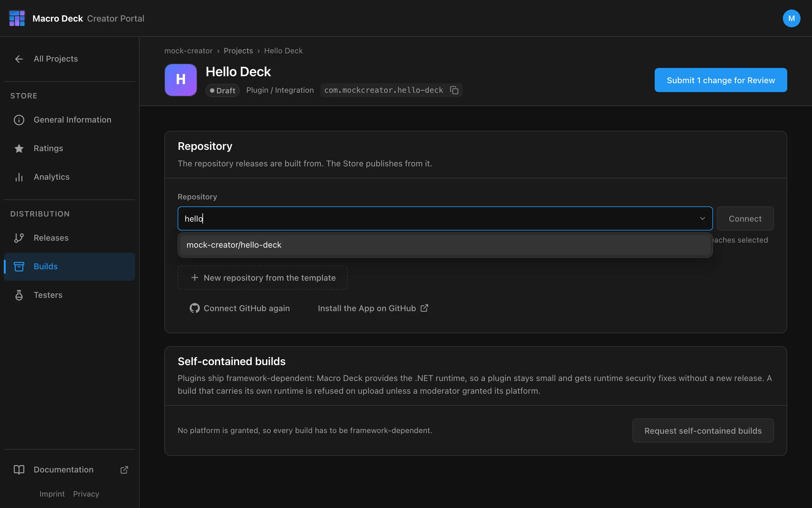The image size is (812, 508).
Task: Click the Testers flask icon
Action: [19, 295]
